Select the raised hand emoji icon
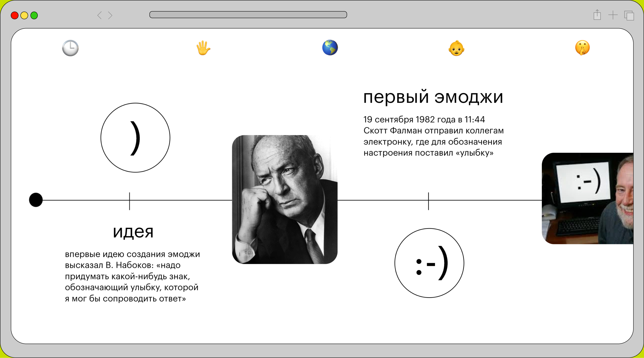Screen dimensions: 644x358 pyautogui.click(x=203, y=48)
